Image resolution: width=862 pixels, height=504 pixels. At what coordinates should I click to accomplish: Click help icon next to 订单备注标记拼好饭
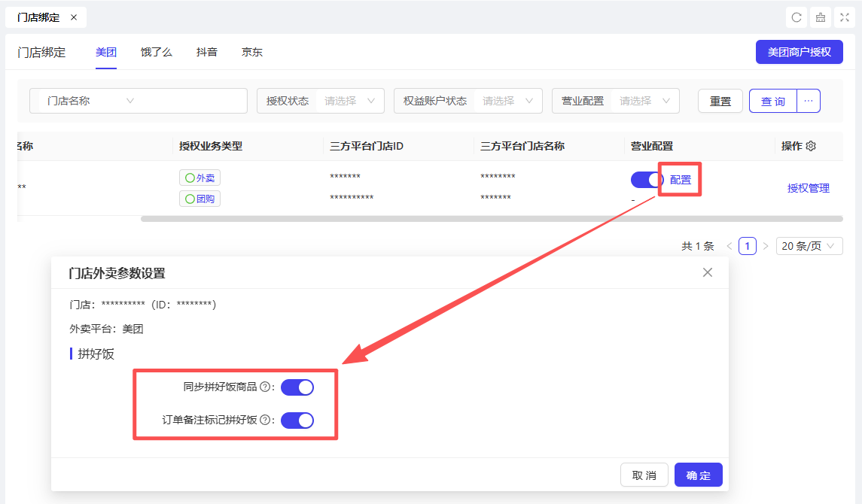click(265, 420)
